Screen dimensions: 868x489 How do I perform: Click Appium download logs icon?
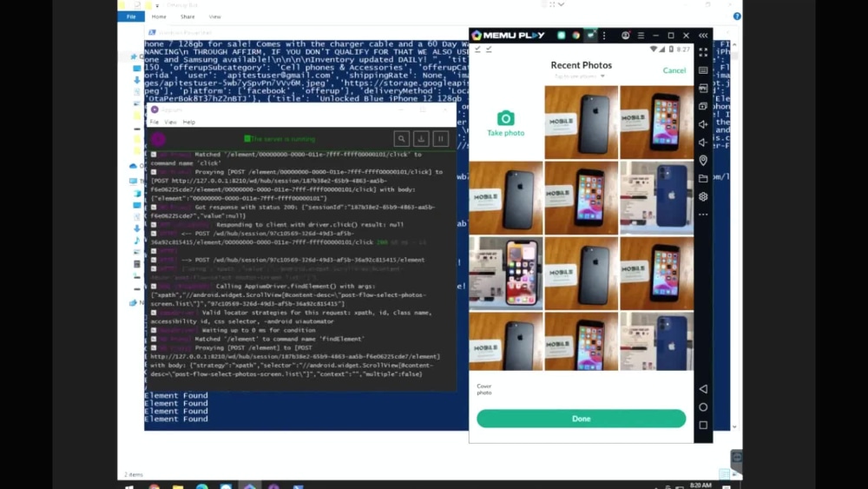[421, 139]
